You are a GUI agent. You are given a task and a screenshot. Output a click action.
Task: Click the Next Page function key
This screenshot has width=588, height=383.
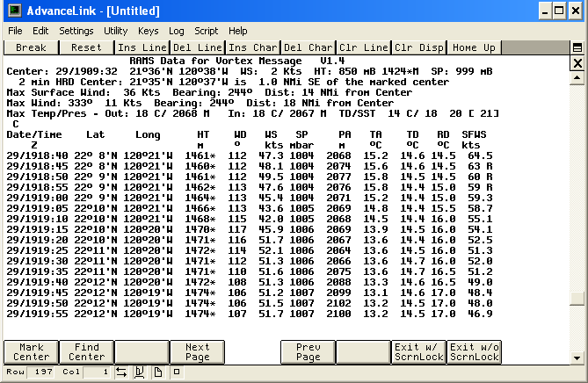click(x=197, y=352)
